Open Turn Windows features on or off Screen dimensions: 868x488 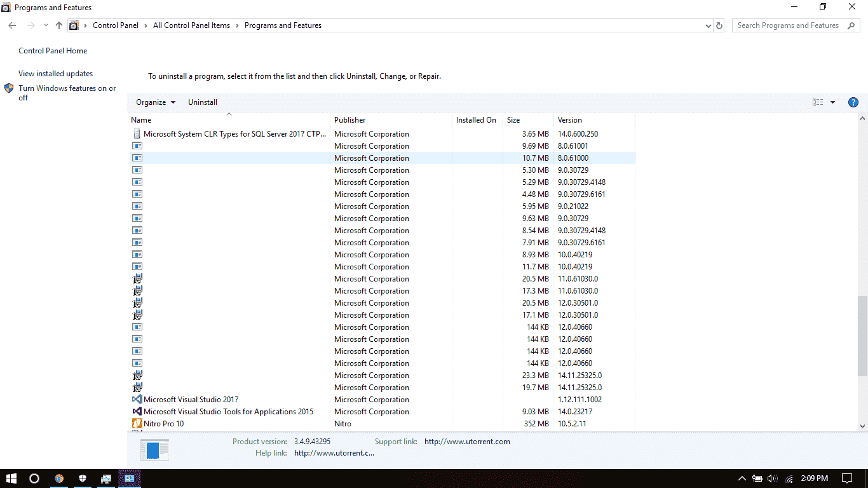pyautogui.click(x=67, y=93)
